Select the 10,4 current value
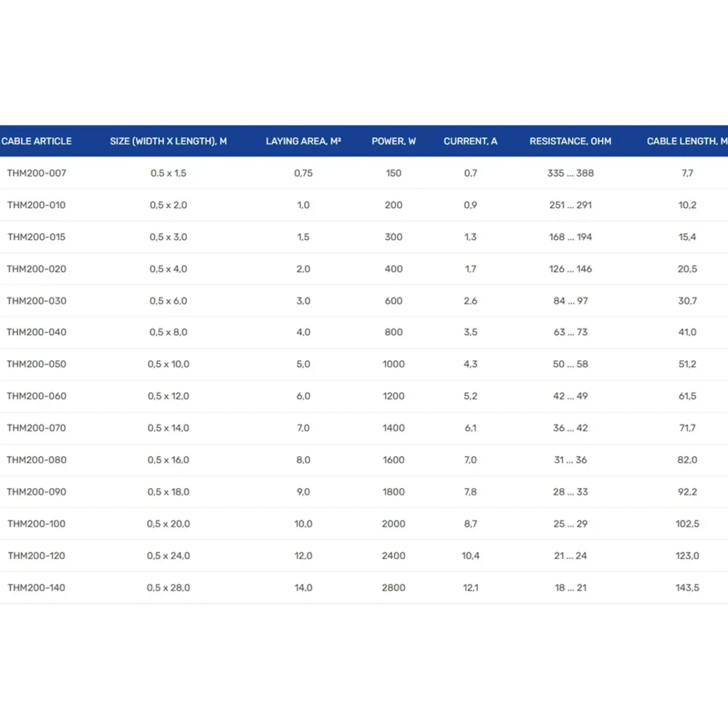The height and width of the screenshot is (728, 728). click(x=471, y=556)
